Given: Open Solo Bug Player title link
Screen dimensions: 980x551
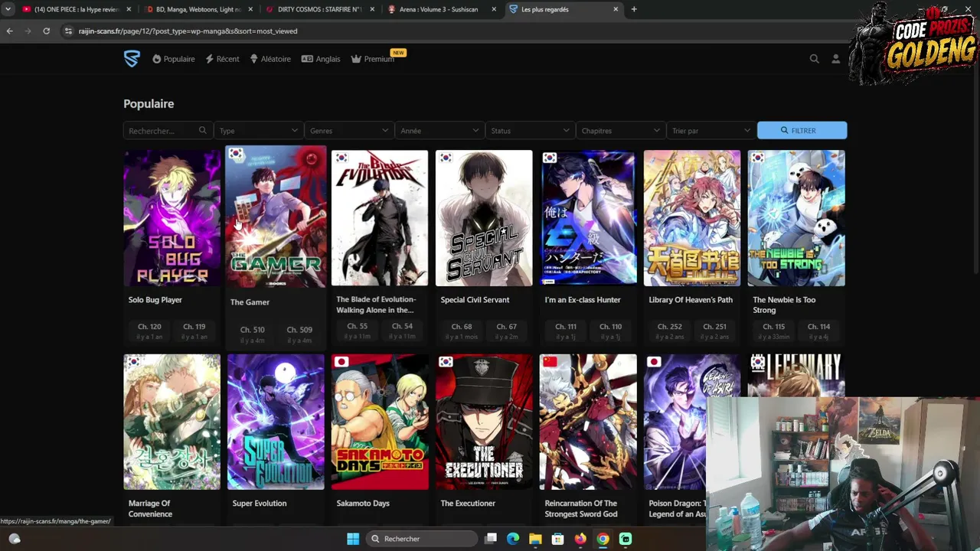Looking at the screenshot, I should coord(155,300).
